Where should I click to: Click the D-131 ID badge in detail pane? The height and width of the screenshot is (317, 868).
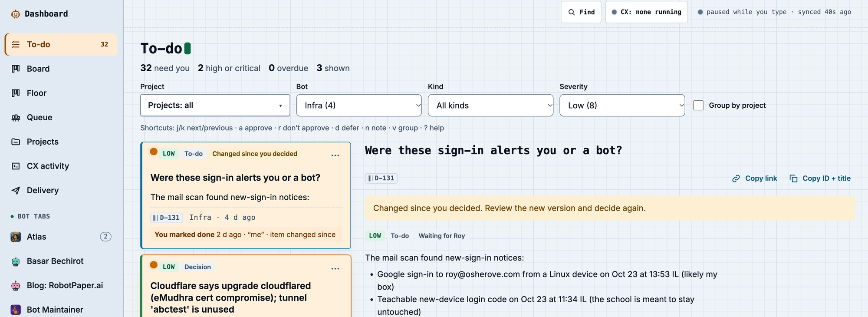(381, 178)
